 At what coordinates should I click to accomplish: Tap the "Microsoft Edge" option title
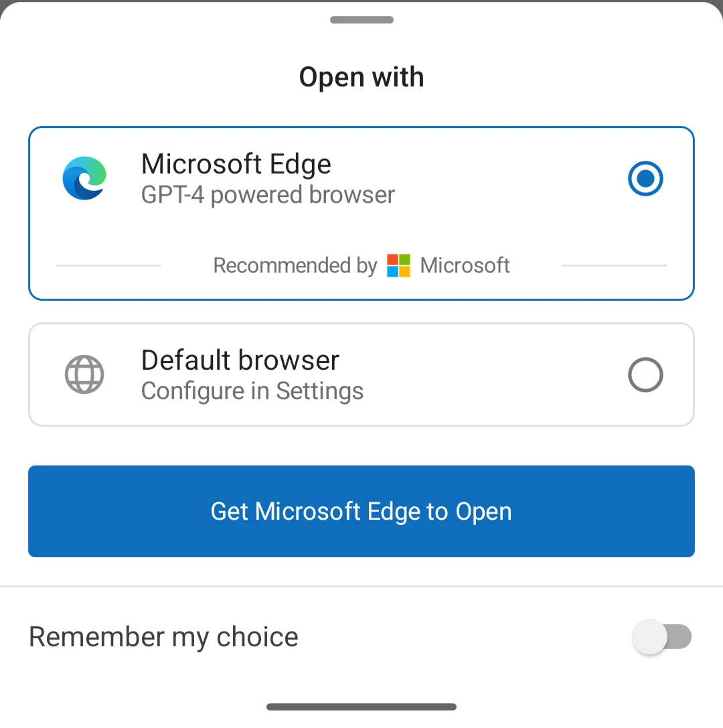coord(236,164)
